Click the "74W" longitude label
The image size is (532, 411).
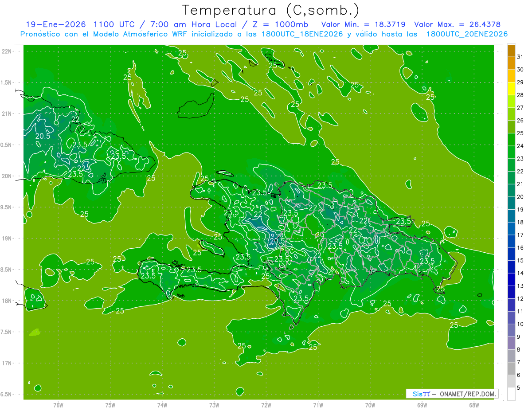pyautogui.click(x=162, y=405)
